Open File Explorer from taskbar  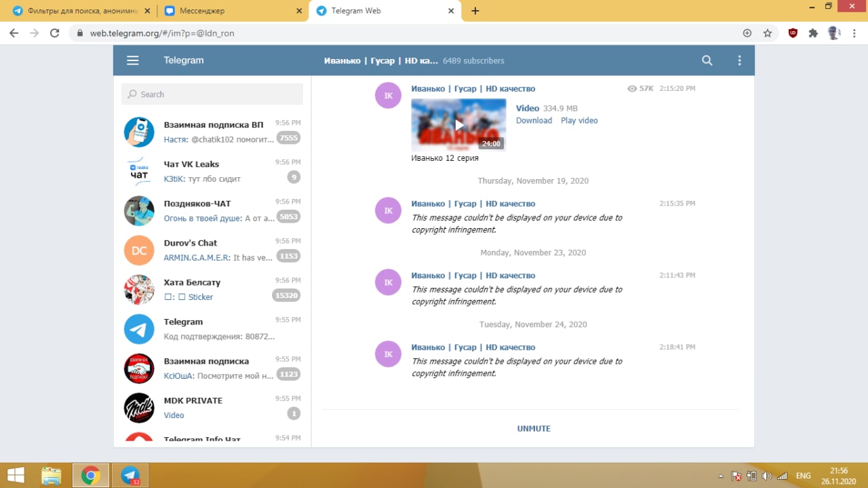[x=52, y=475]
